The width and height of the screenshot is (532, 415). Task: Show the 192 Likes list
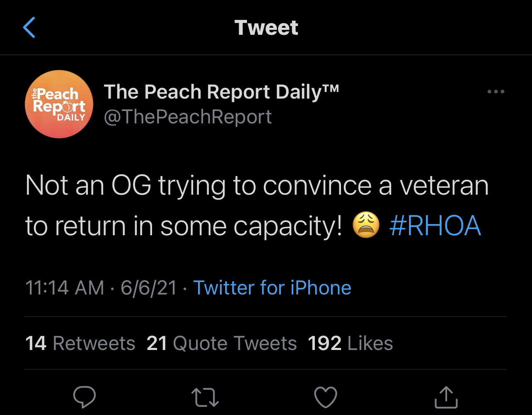(x=350, y=343)
